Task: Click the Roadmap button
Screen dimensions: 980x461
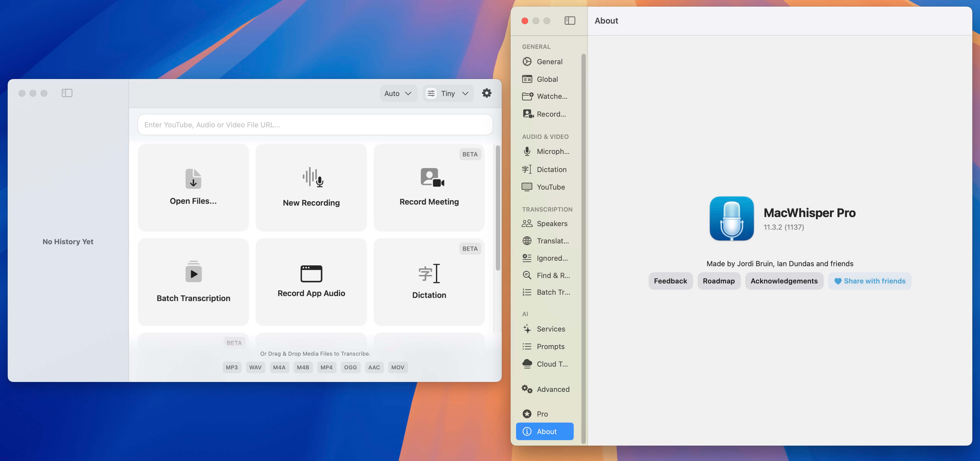Action: pos(719,281)
